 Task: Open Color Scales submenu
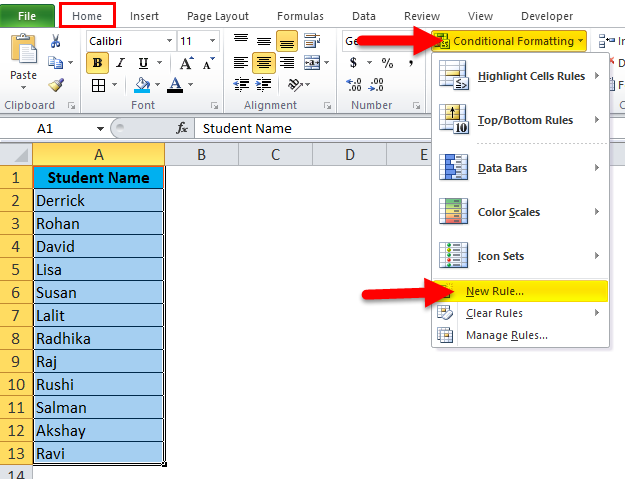pos(520,212)
